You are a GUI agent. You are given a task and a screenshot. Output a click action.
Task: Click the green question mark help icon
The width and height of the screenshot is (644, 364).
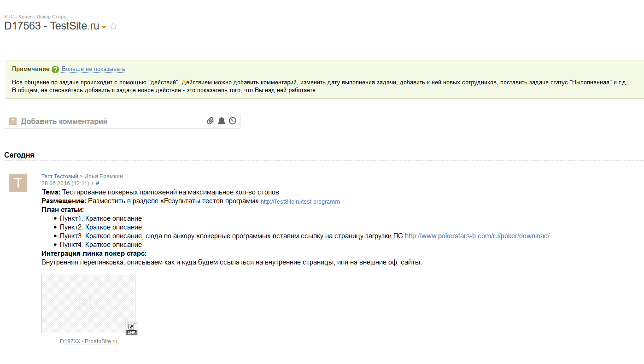55,70
